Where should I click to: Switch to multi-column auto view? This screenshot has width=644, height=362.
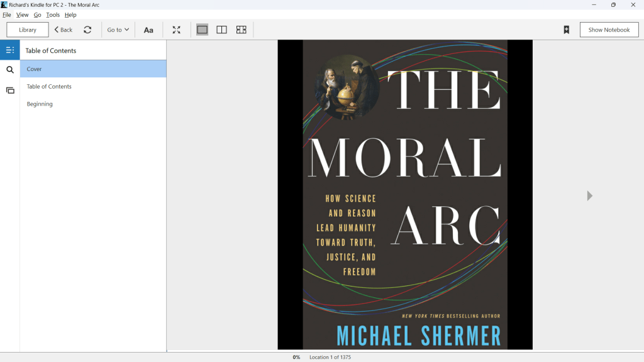click(241, 30)
